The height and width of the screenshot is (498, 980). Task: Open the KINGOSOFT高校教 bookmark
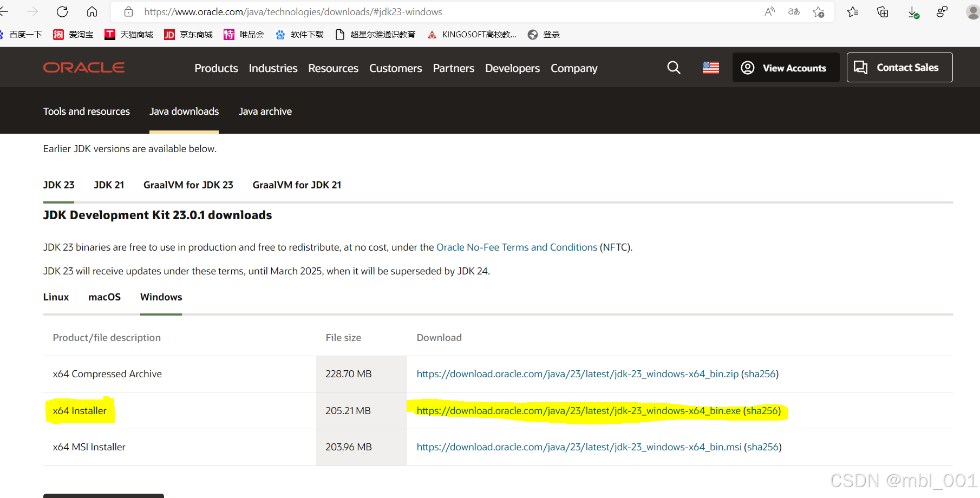tap(472, 35)
